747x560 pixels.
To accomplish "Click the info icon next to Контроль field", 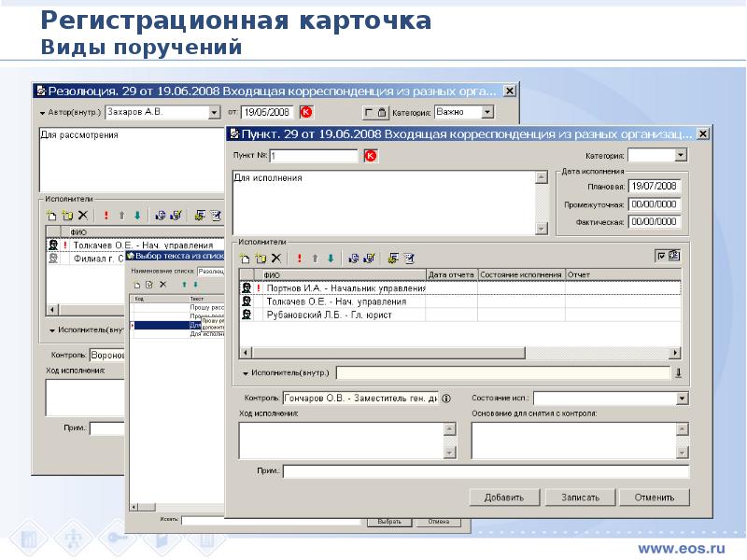I will (x=446, y=399).
